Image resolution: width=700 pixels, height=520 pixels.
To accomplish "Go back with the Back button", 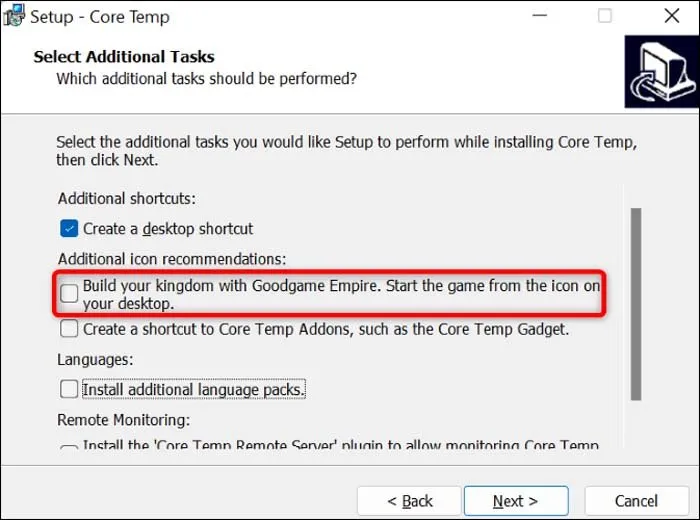I will tap(409, 500).
